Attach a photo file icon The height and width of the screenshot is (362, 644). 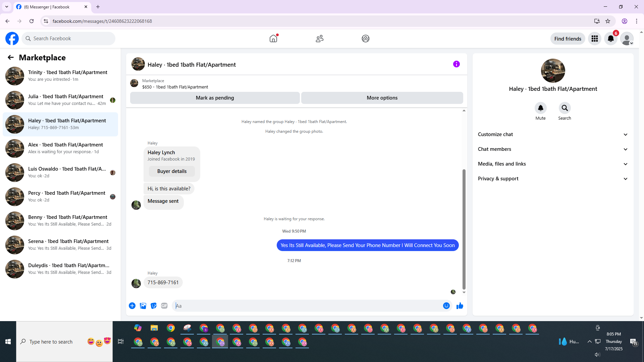143,306
